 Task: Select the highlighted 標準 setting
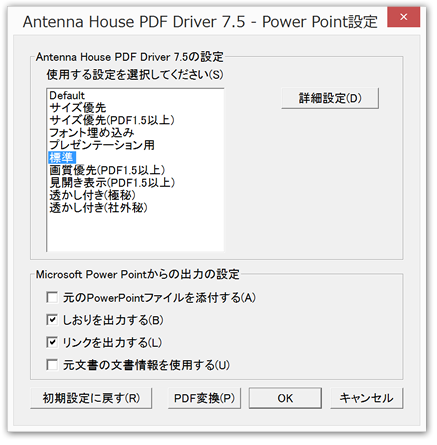62,158
